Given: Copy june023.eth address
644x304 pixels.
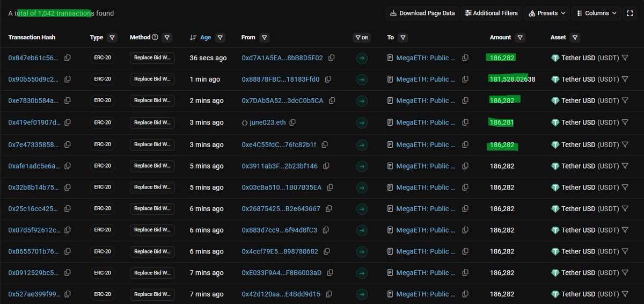Looking at the screenshot, I should click(x=292, y=122).
